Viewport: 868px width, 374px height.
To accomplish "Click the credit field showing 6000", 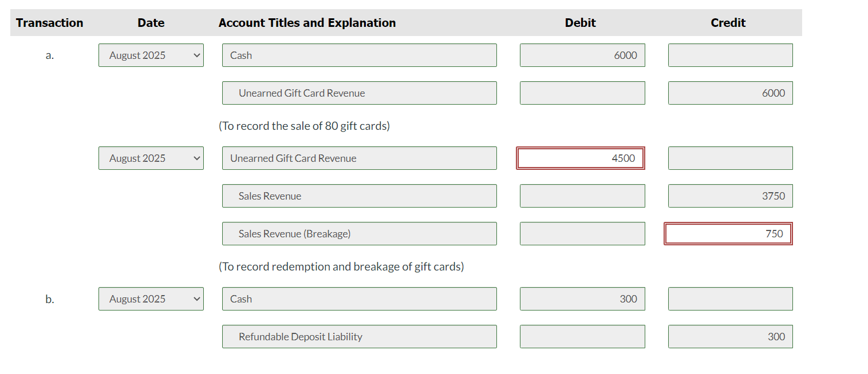I will click(730, 93).
